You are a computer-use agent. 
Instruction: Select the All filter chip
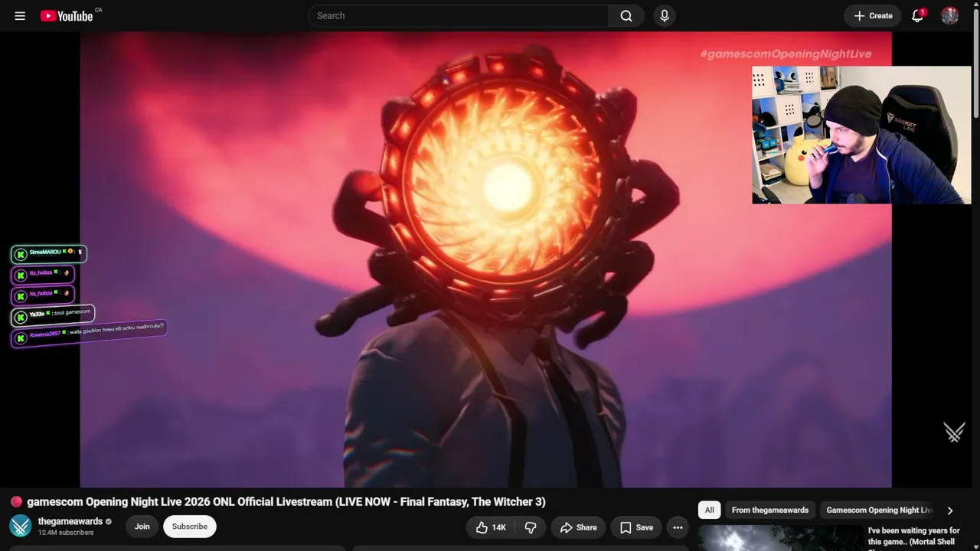(710, 510)
